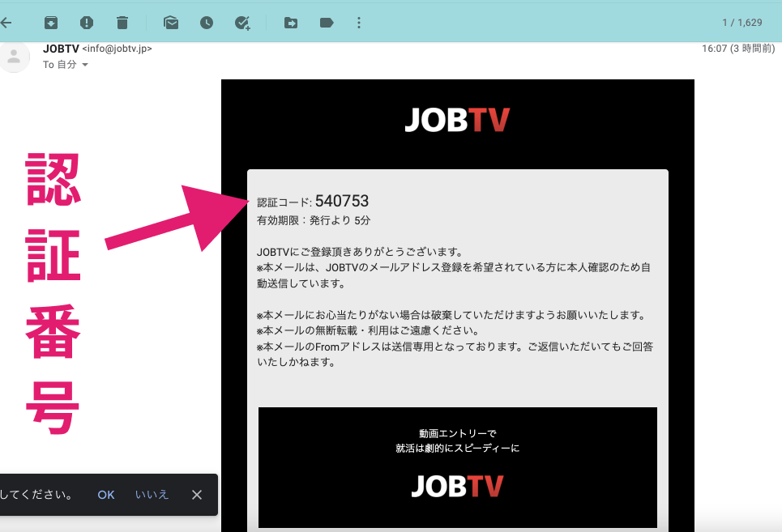
Task: Move the email to a folder
Action: pos(291,23)
